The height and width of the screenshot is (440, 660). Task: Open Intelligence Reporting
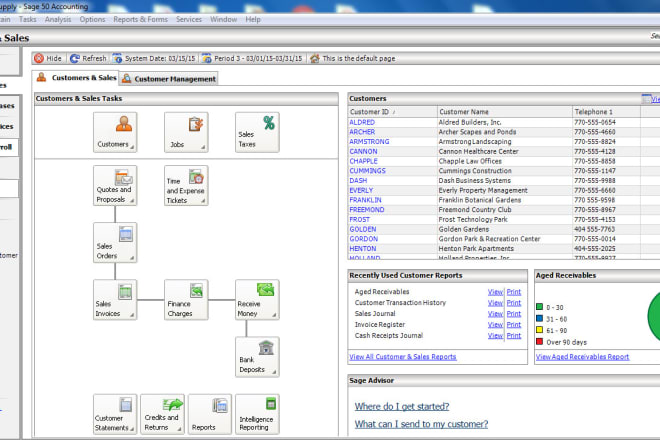click(257, 414)
